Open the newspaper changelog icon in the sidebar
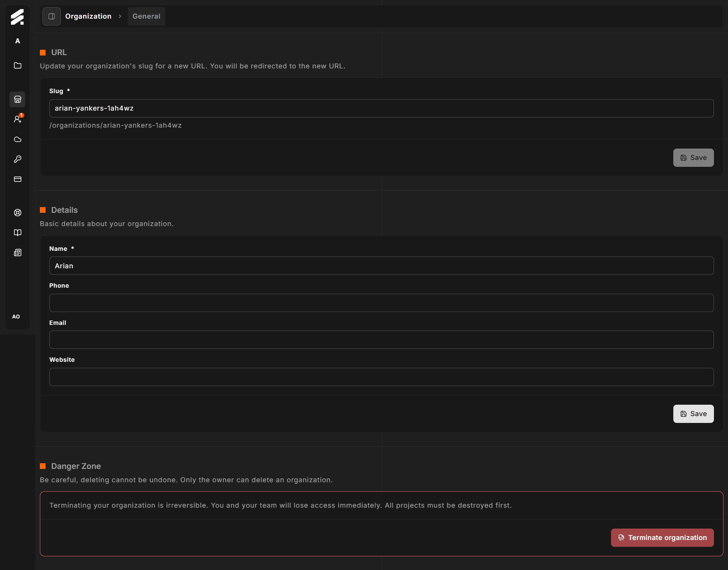This screenshot has height=570, width=728. [x=17, y=253]
